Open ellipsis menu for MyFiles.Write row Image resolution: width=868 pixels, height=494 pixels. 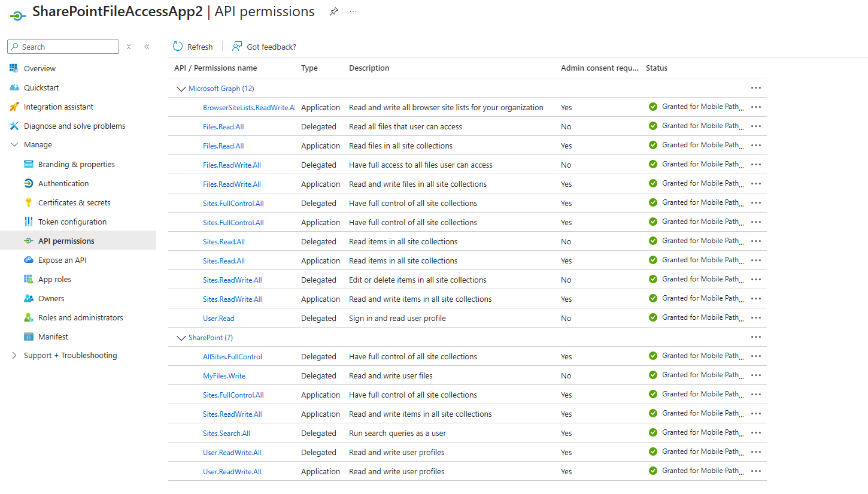[756, 375]
